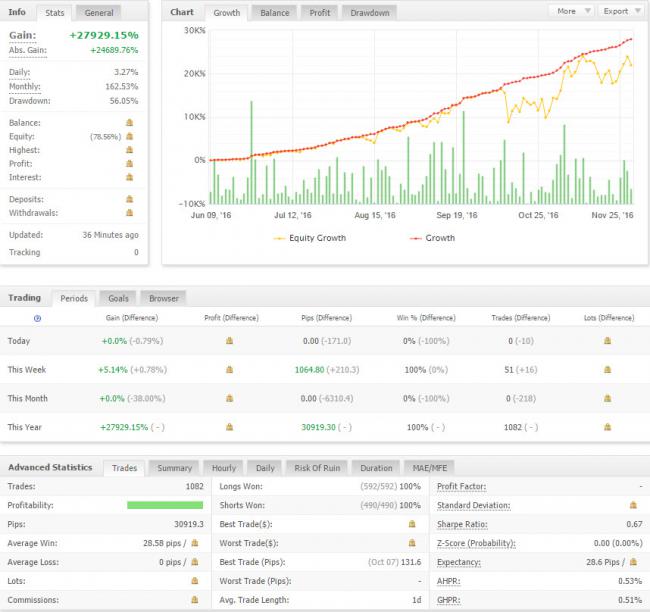Click the lock icon next to Balance

(129, 122)
